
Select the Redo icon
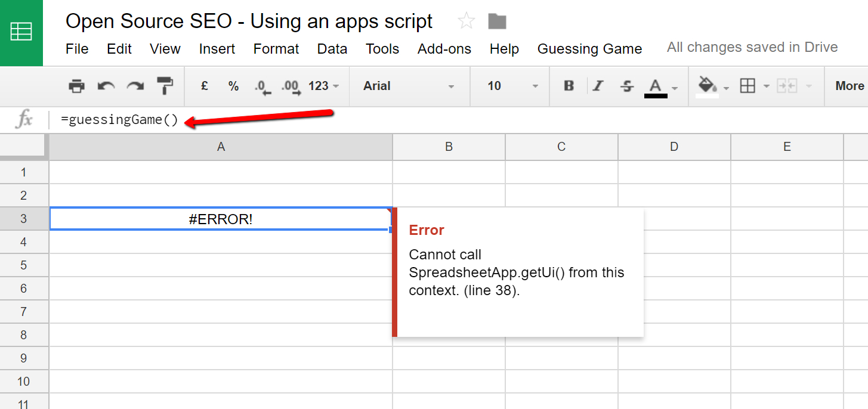click(135, 86)
